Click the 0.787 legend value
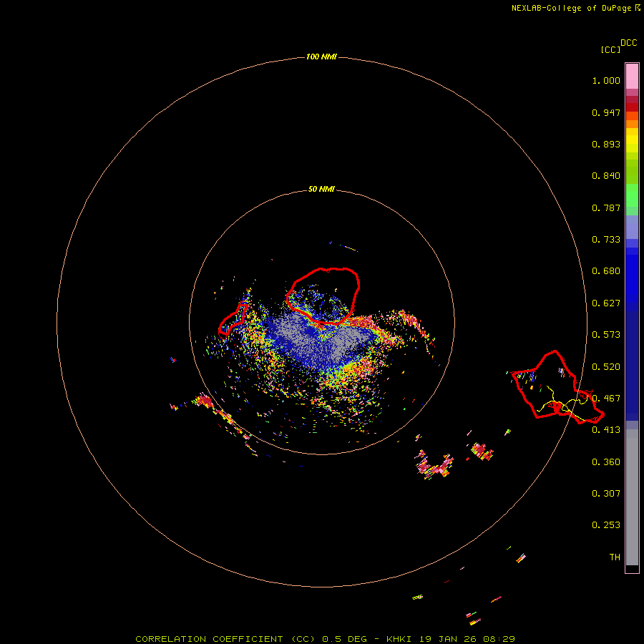This screenshot has width=644, height=644. tap(606, 208)
